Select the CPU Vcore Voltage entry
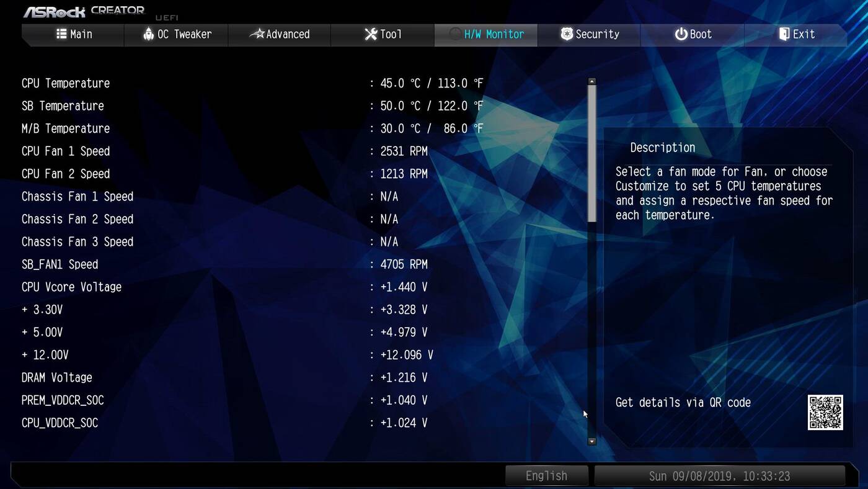The width and height of the screenshot is (868, 489). 71,287
